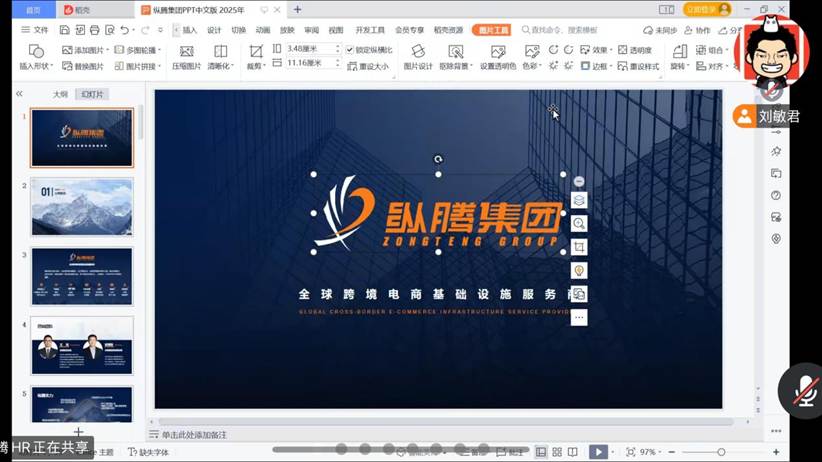Switch to reading view in status bar
Image resolution: width=822 pixels, height=462 pixels.
pos(572,452)
